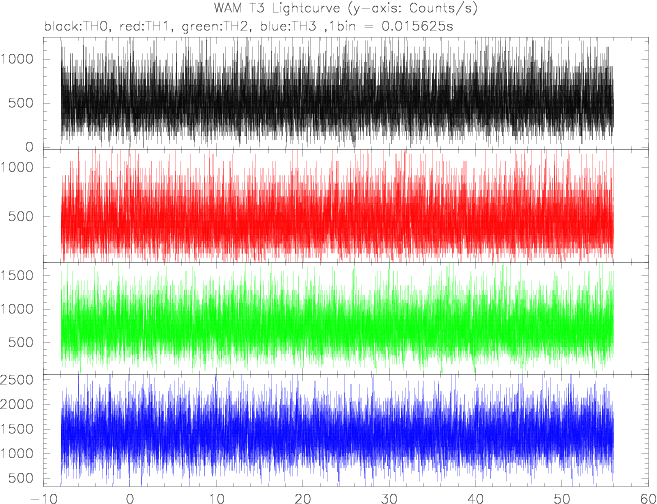Click y-axis label '500' of red panel
Image resolution: width=657 pixels, height=504 pixels.
tap(21, 217)
